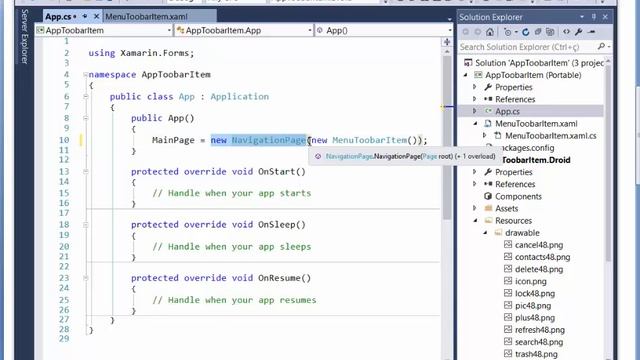This screenshot has width=640, height=360.
Task: Click the Back button in Solution Explorer toolbar
Action: tap(466, 32)
